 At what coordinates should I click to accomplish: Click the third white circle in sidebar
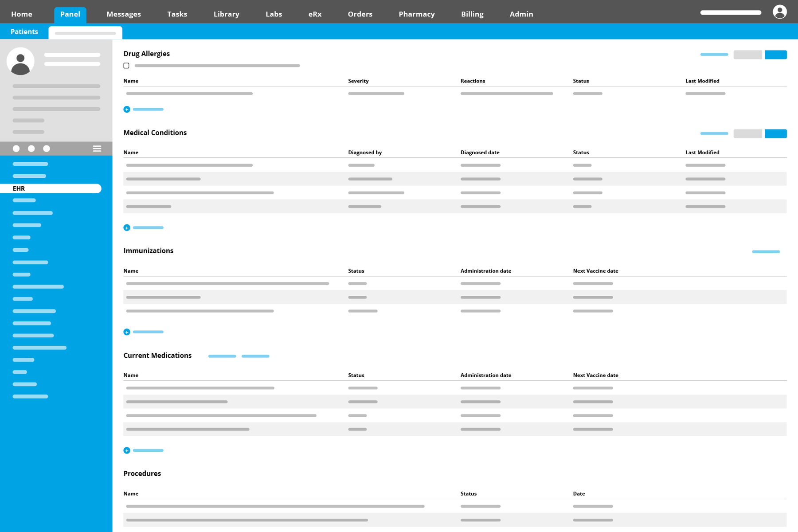[47, 149]
